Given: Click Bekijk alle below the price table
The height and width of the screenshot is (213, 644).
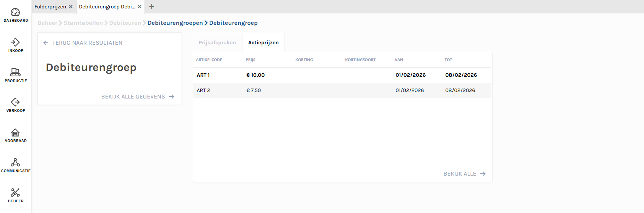Looking at the screenshot, I should click(x=464, y=174).
